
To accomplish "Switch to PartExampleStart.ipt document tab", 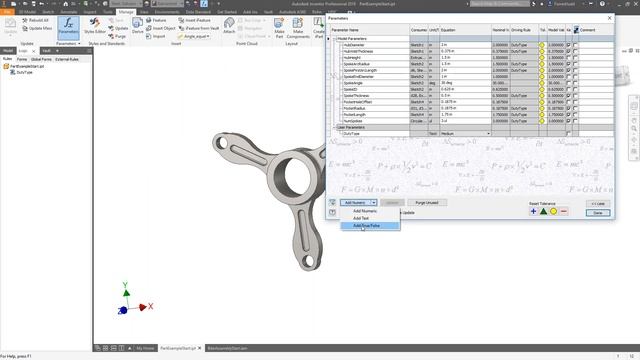I will pos(178,348).
